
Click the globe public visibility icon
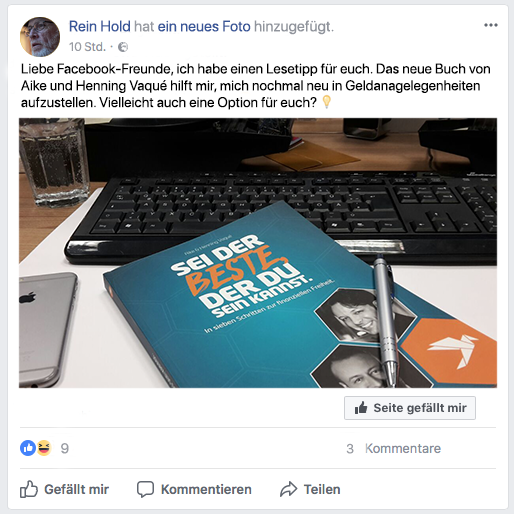123,47
